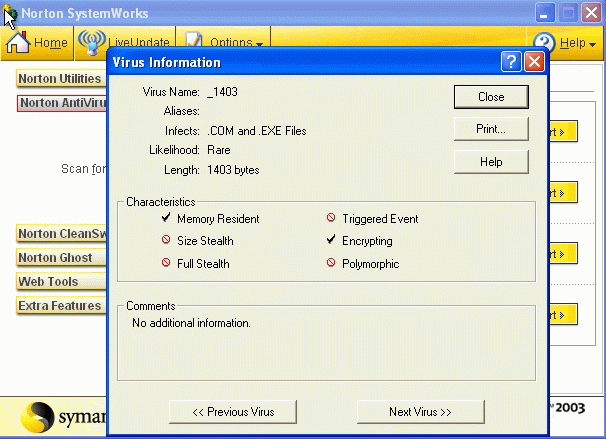Image resolution: width=606 pixels, height=439 pixels.
Task: Click the Norton SystemWorks title bar icon
Action: [x=11, y=13]
